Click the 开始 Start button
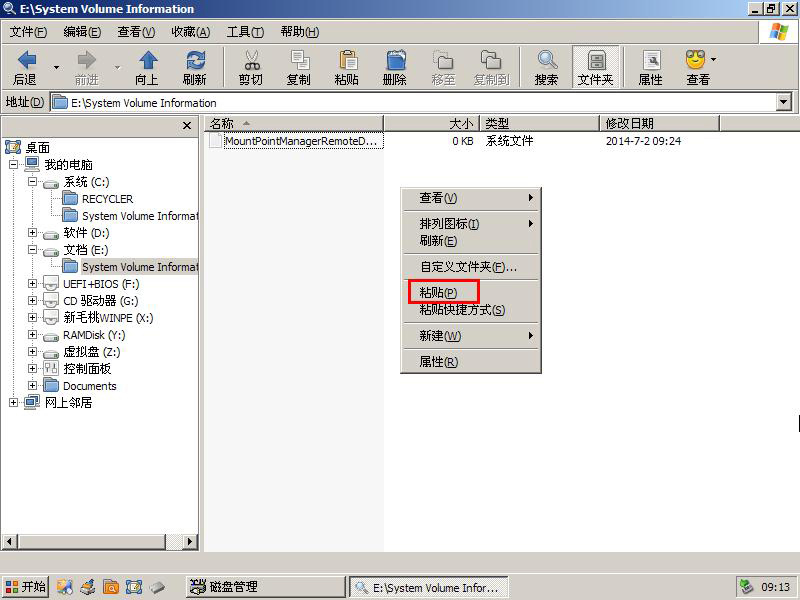 (26, 587)
